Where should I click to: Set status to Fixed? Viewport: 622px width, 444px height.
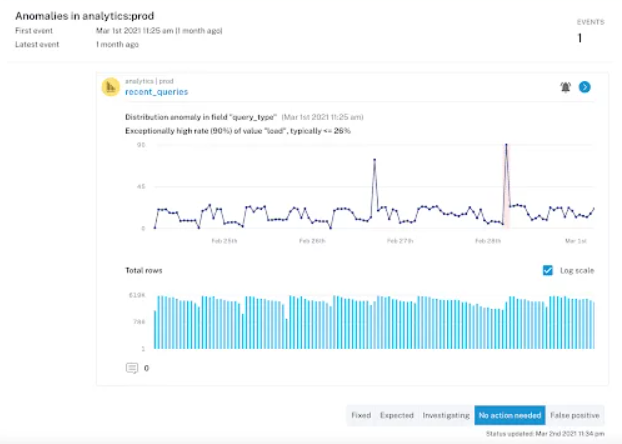361,415
